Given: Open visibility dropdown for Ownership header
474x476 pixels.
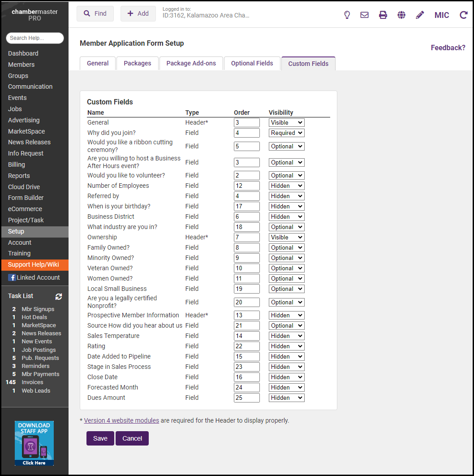Looking at the screenshot, I should tap(286, 238).
